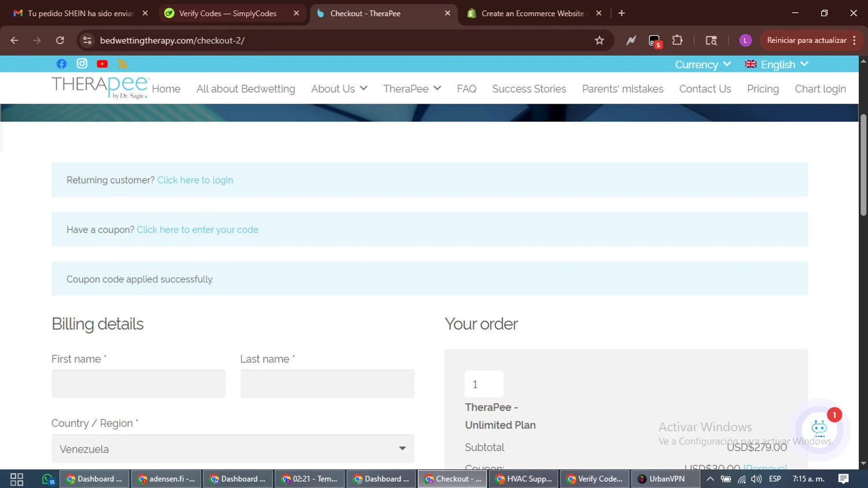Click ESP keyboard language indicator

(775, 479)
